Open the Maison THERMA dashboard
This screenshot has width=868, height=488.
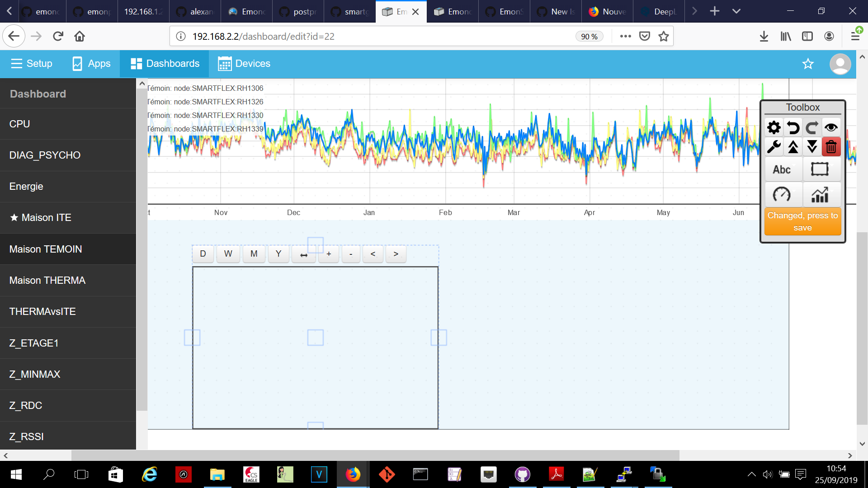(47, 280)
